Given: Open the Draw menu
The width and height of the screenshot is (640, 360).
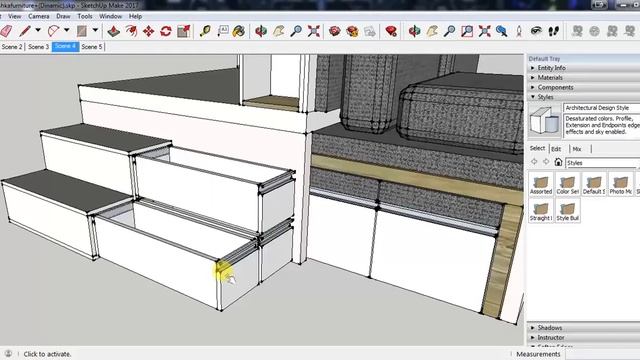Looking at the screenshot, I should pyautogui.click(x=63, y=16).
